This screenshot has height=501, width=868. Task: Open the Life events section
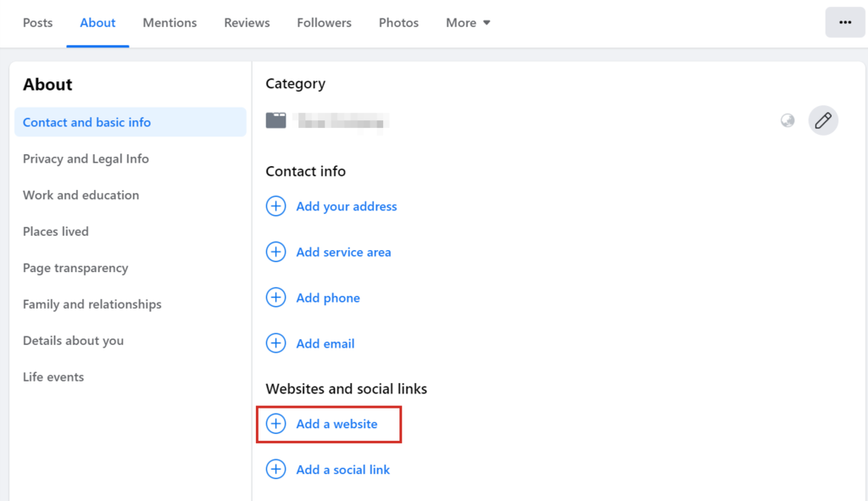(53, 376)
